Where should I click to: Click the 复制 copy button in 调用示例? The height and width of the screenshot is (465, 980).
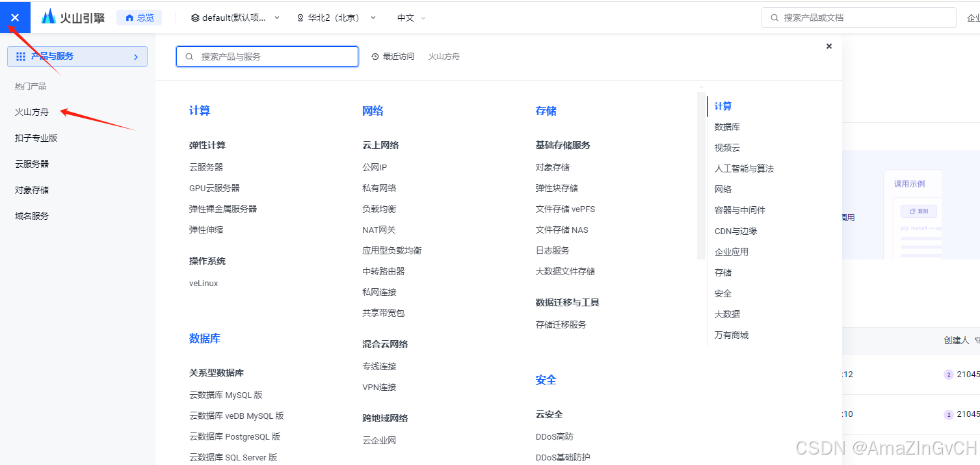click(919, 211)
